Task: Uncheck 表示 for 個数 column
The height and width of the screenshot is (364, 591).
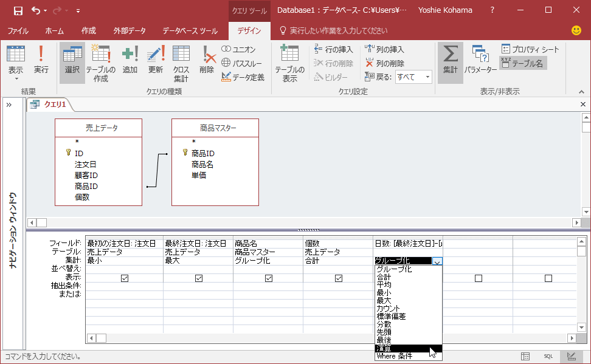Action: pyautogui.click(x=339, y=278)
